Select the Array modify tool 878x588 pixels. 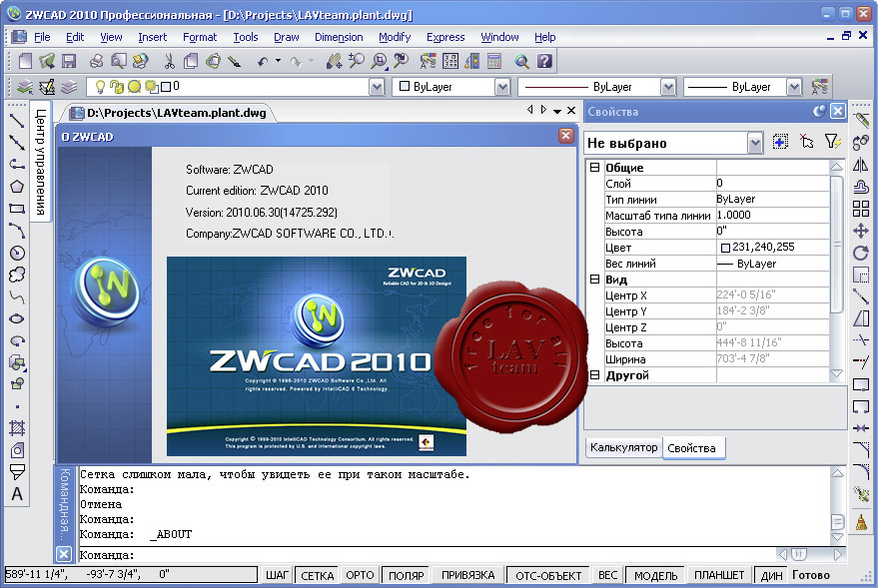click(x=861, y=209)
